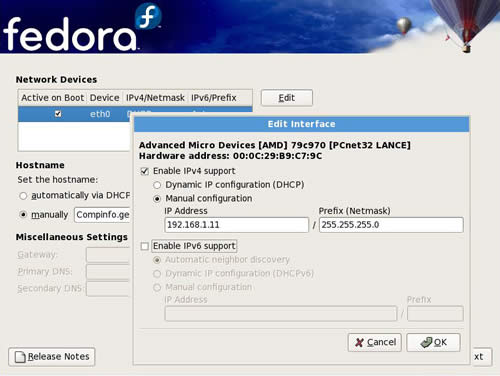Click the IPv4 IP Address field
Image resolution: width=500 pixels, height=376 pixels.
(237, 225)
